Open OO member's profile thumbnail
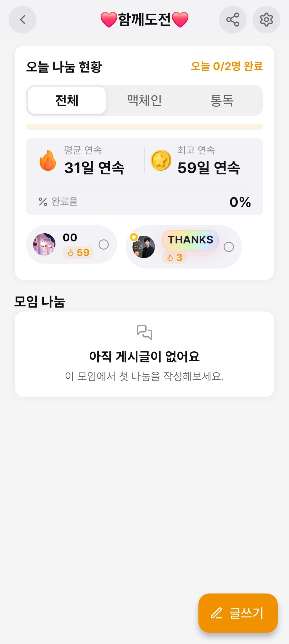289x644 pixels. [x=44, y=244]
